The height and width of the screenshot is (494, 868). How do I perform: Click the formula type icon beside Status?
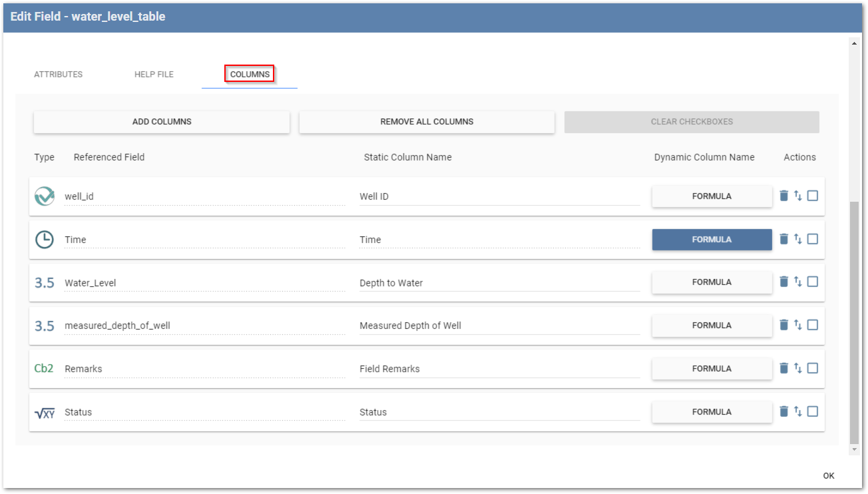coord(44,411)
